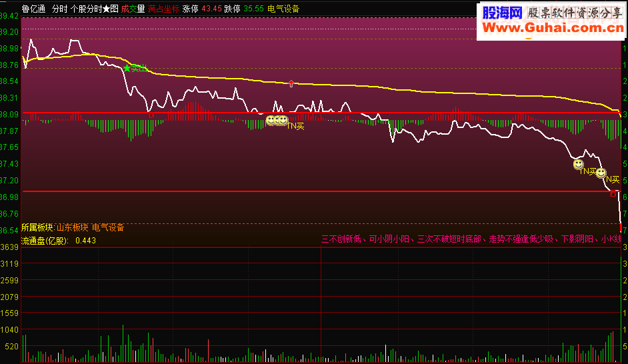Screen dimensions: 628x364
Task: Click the 2599 volume axis label
Action: pos(9,281)
